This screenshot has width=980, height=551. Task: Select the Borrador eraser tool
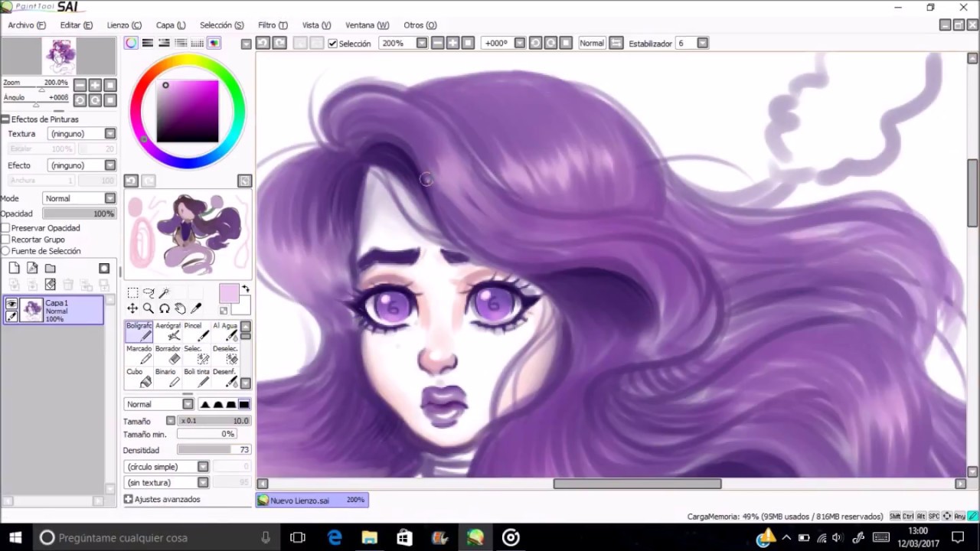tap(168, 354)
